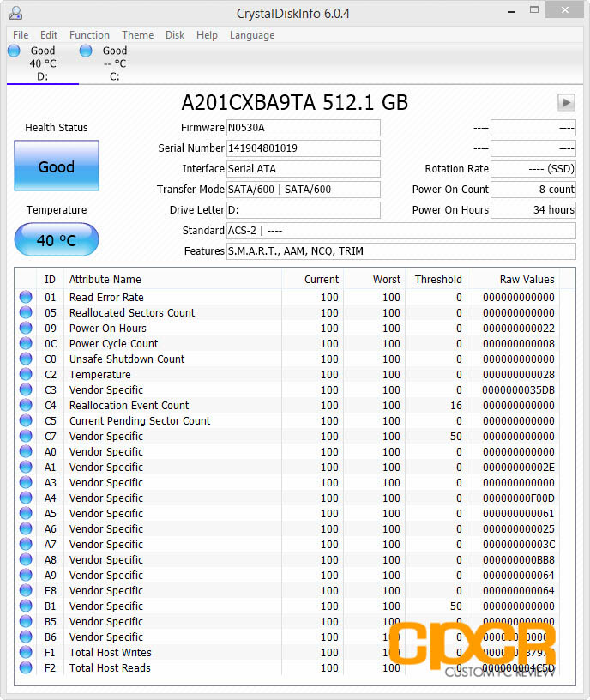Select the D: drive tab
Screen dimensions: 590x700
(42, 63)
